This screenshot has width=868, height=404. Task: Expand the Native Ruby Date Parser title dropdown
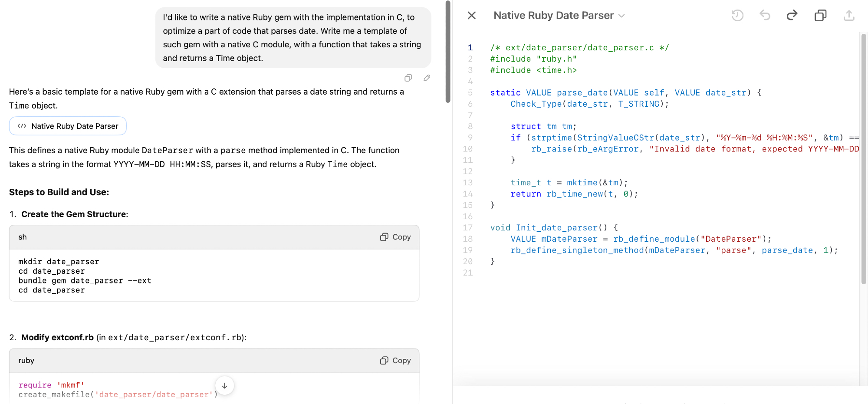621,16
